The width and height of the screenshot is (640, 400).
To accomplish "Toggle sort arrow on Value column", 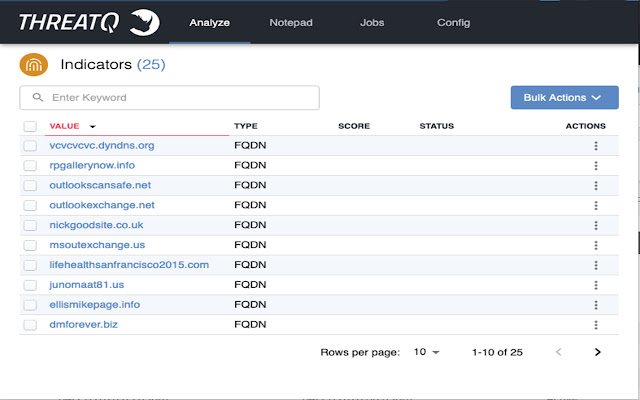I will point(93,127).
